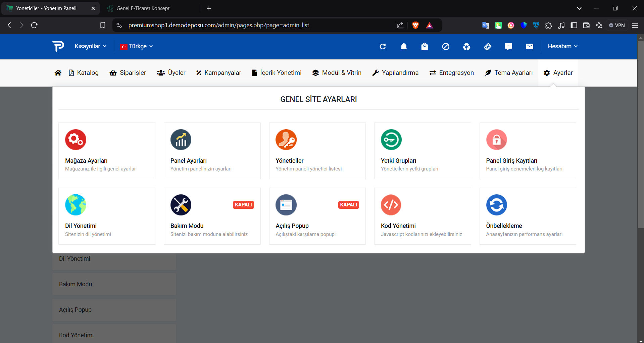The height and width of the screenshot is (343, 644).
Task: Click the refresh icon in blue header
Action: 383,47
